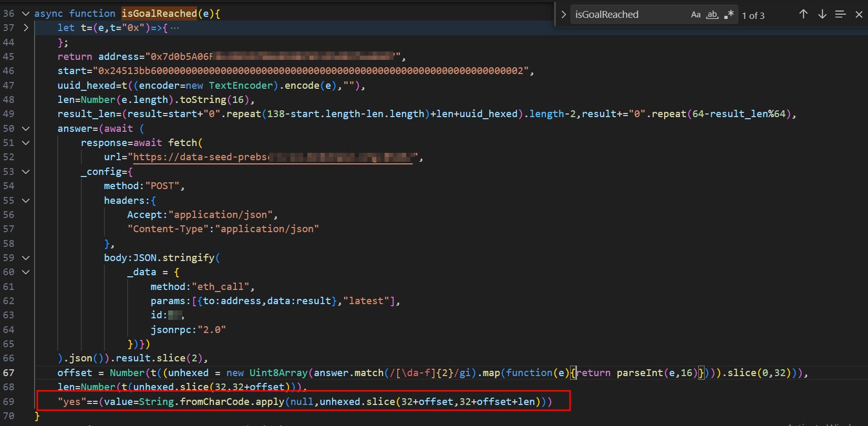Screen dimensions: 868x426
Task: Collapse the headers object at line 55
Action: (x=26, y=201)
